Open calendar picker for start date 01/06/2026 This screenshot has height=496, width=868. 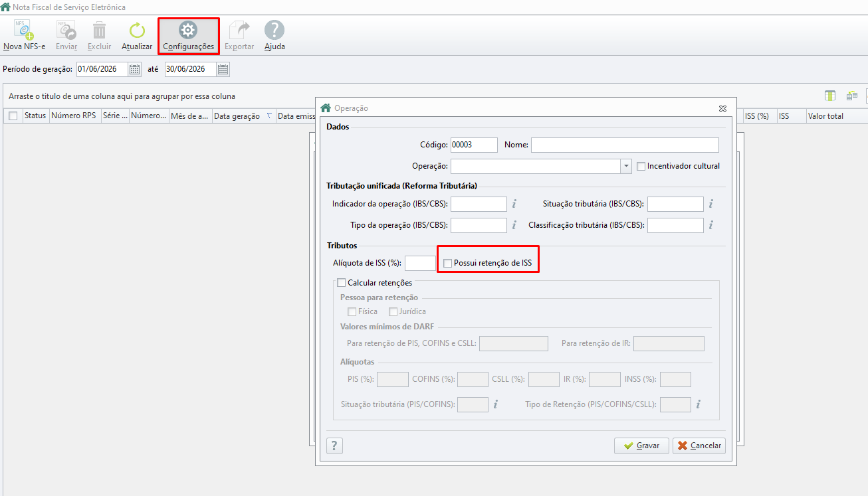(135, 69)
